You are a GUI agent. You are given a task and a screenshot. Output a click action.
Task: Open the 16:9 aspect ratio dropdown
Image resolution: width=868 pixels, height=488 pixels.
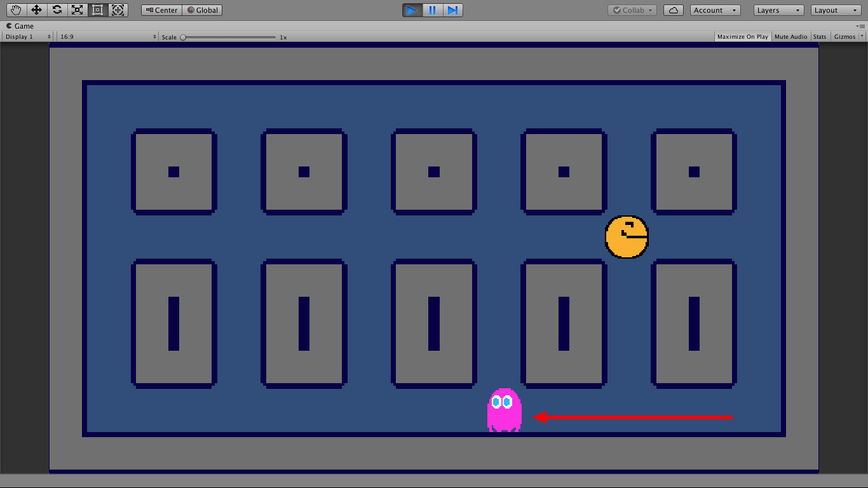click(108, 37)
